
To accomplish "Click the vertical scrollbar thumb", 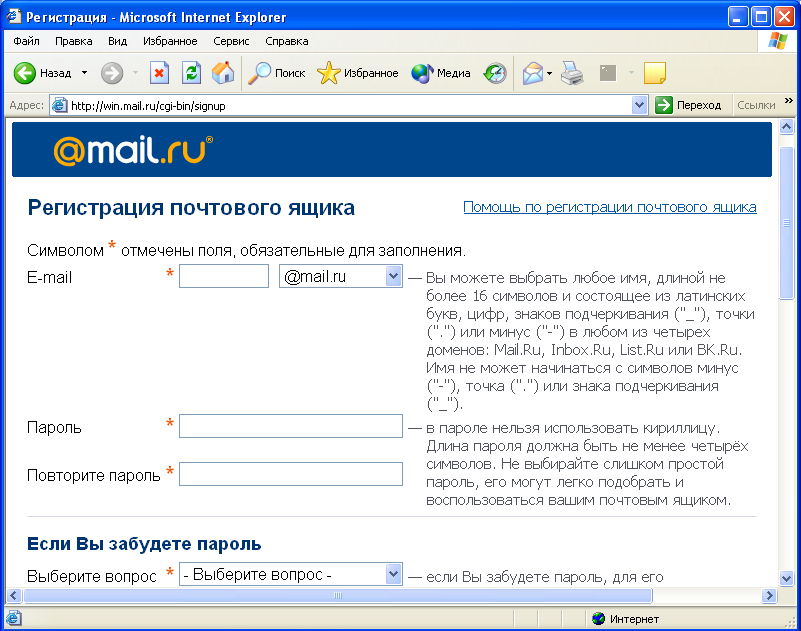I will click(786, 223).
